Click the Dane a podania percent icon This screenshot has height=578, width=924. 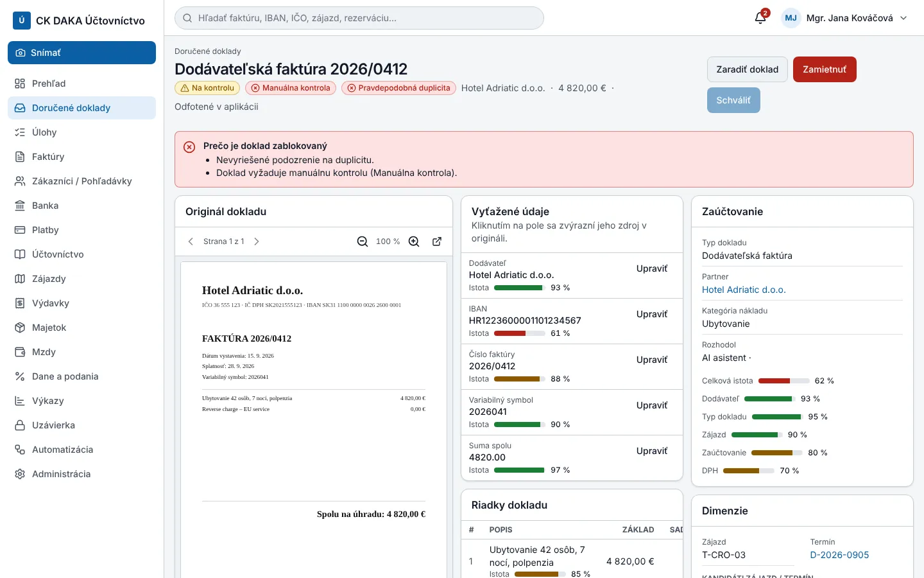[x=20, y=376]
